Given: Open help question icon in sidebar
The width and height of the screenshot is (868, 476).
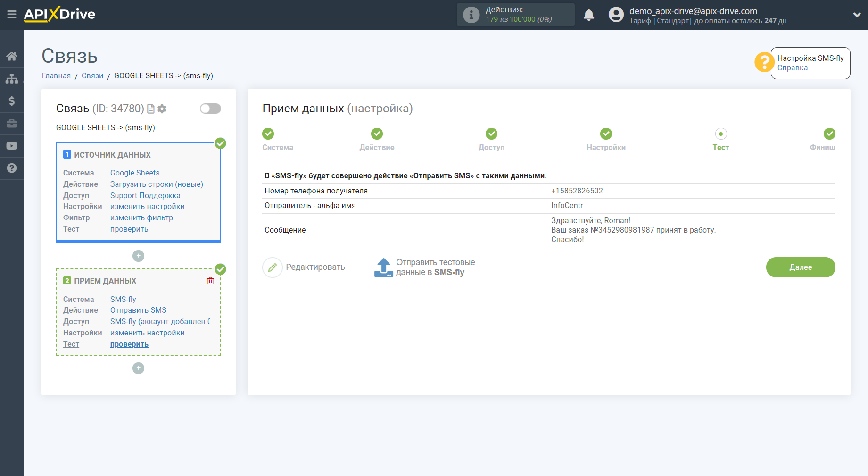Looking at the screenshot, I should 12,168.
